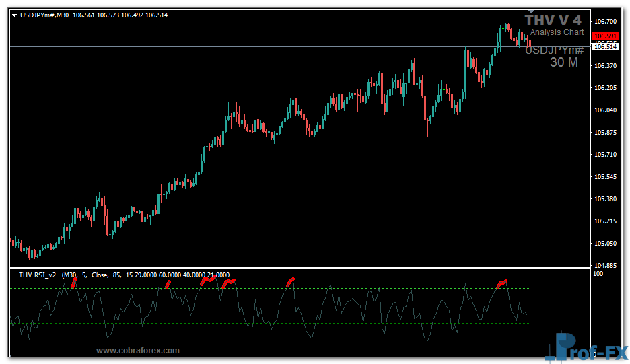The height and width of the screenshot is (364, 630).
Task: Click the 104.885 price axis label
Action: tap(606, 265)
